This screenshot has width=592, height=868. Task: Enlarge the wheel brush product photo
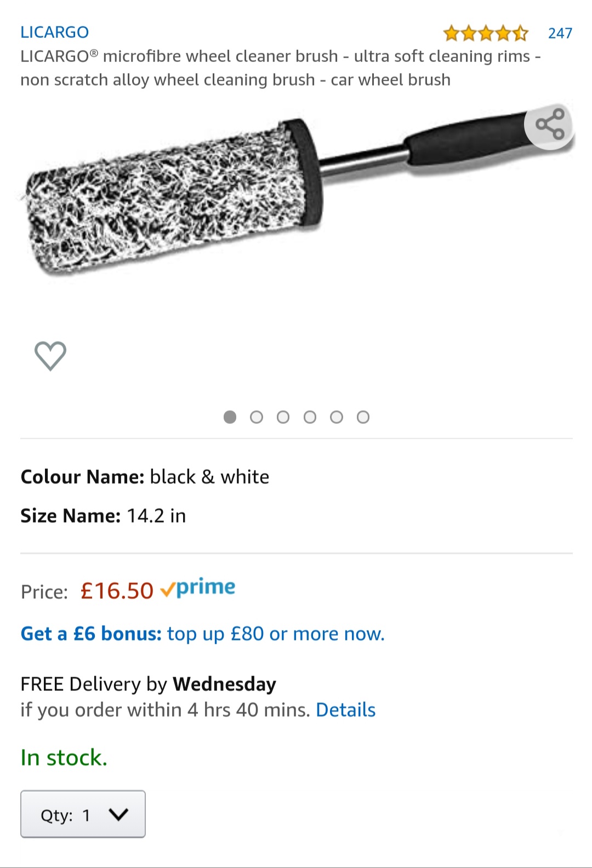click(x=219, y=197)
